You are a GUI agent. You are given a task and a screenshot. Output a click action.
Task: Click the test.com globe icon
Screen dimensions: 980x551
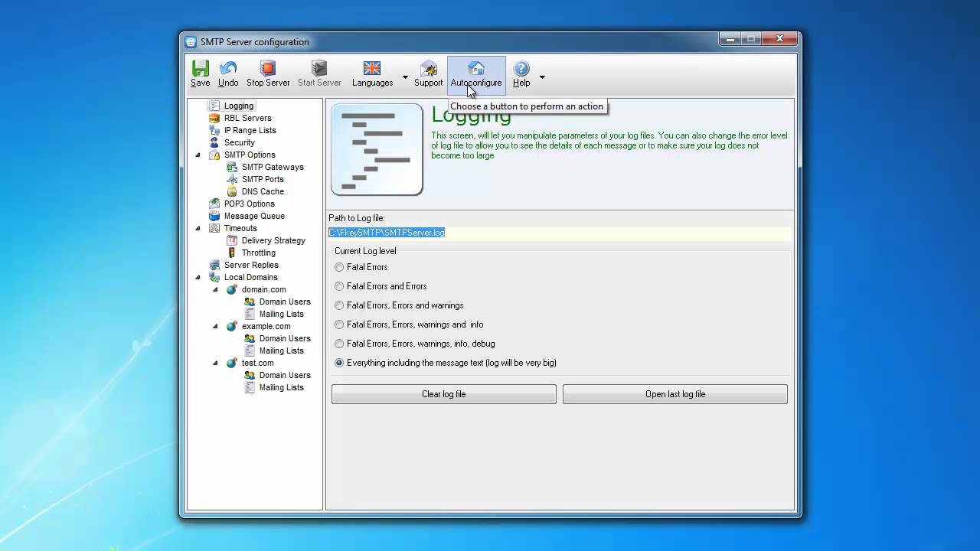pos(232,363)
